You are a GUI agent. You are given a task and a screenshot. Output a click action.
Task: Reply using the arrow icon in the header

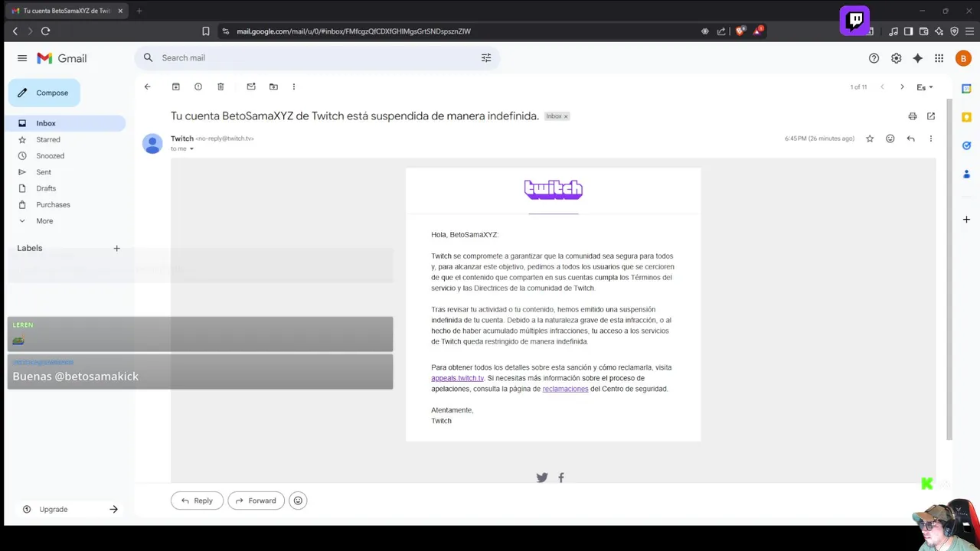click(910, 139)
